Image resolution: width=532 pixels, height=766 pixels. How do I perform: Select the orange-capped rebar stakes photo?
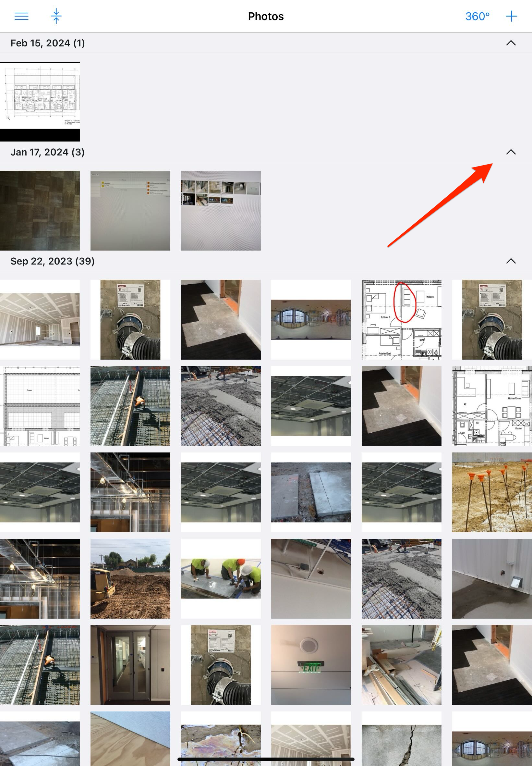[x=492, y=492]
